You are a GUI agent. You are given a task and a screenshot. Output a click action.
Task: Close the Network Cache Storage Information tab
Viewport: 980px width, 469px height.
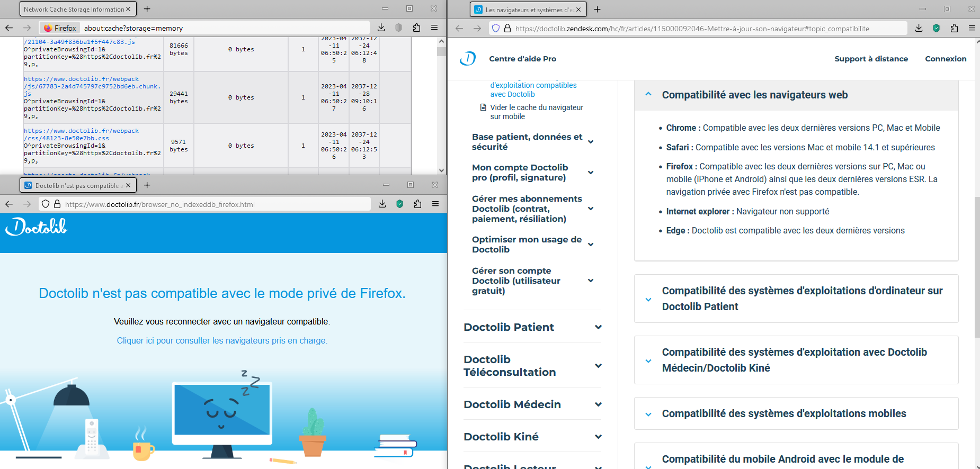tap(128, 9)
